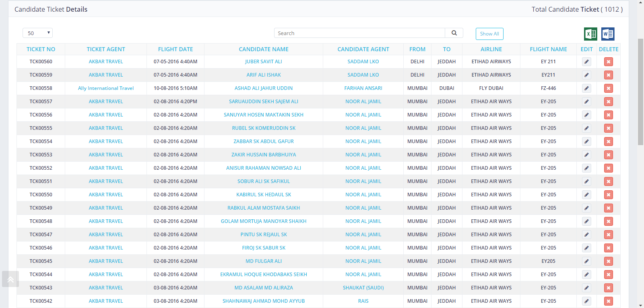Delete ticket TCK00559
Screen dimensions: 644x308
coord(609,75)
